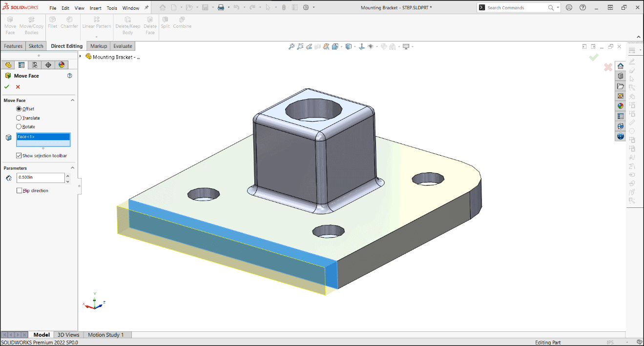Open DisplayManager tab icon
Image resolution: width=644 pixels, height=346 pixels.
click(61, 65)
